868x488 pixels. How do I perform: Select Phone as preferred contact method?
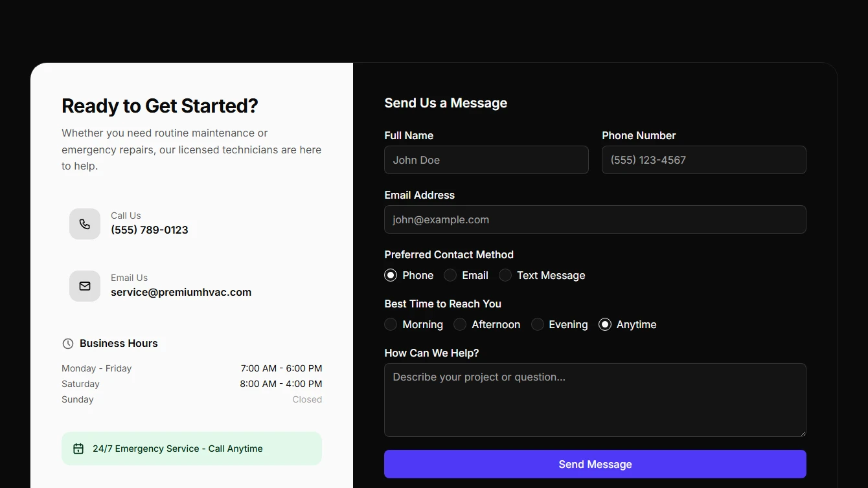coord(391,275)
